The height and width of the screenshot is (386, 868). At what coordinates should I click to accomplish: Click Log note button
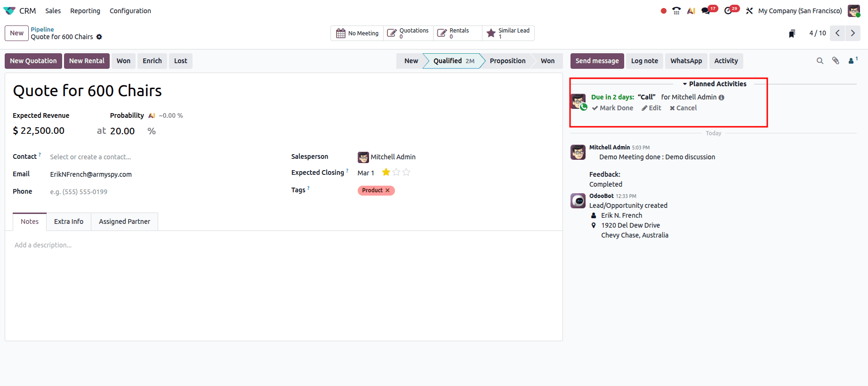click(x=644, y=61)
